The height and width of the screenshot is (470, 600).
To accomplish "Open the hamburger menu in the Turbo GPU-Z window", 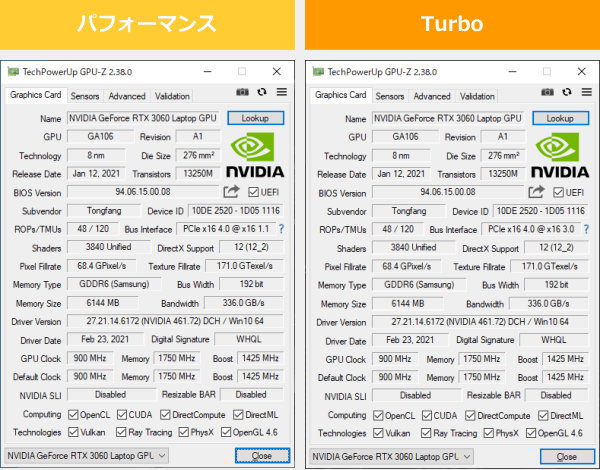I will tap(587, 92).
